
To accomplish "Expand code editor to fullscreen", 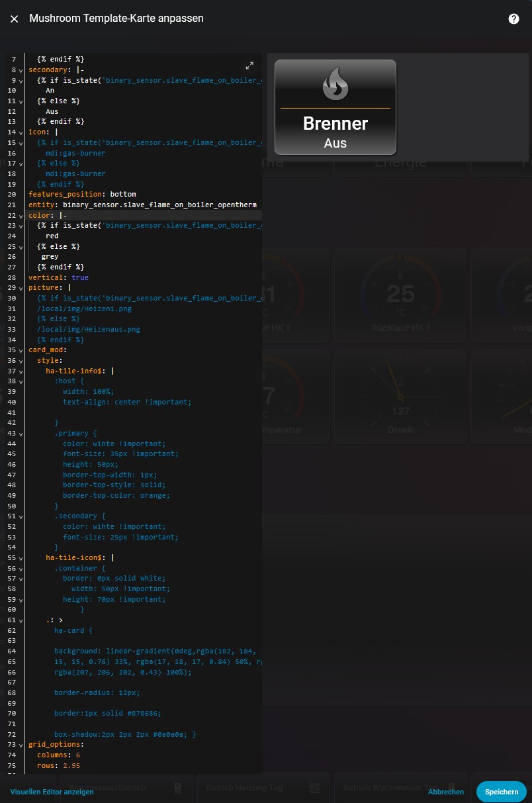I will (x=249, y=66).
